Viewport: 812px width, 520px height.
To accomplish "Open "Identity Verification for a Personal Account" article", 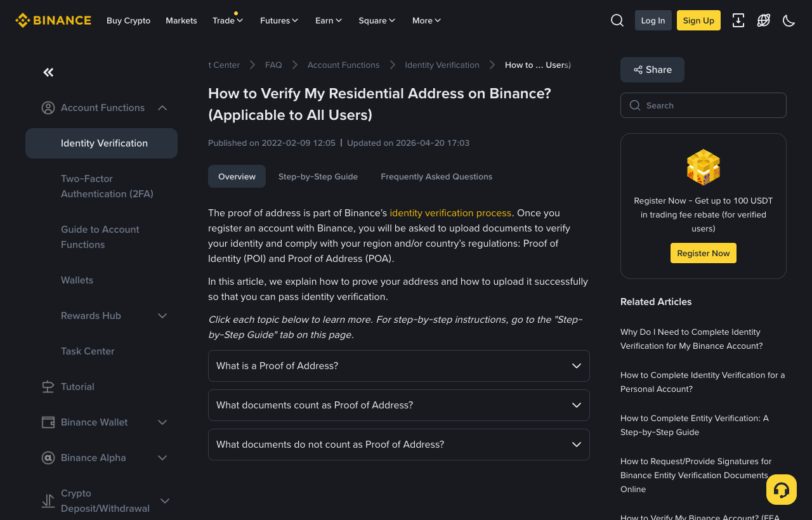I will 703,382.
